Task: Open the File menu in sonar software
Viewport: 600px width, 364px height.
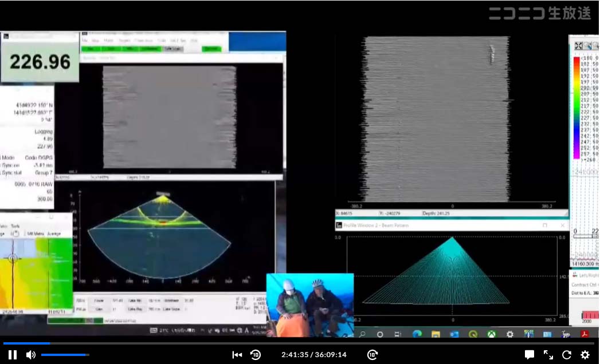Action: point(85,41)
